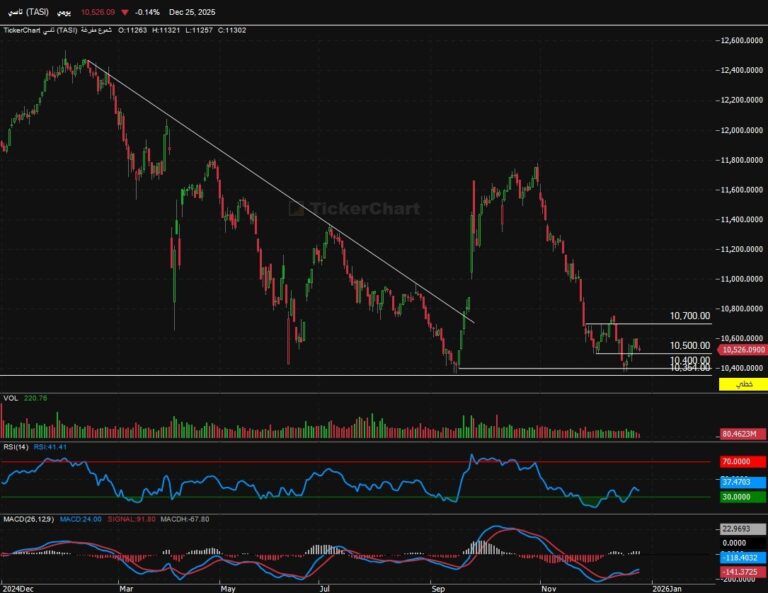The width and height of the screenshot is (768, 593).
Task: Select the descending white trendline
Action: point(280,192)
